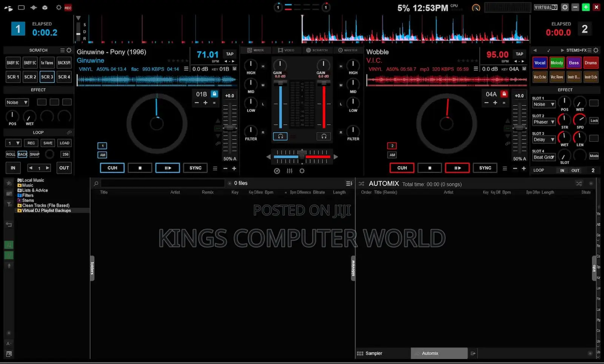The image size is (604, 364).
Task: Toggle the BACK loop option
Action: point(23,154)
